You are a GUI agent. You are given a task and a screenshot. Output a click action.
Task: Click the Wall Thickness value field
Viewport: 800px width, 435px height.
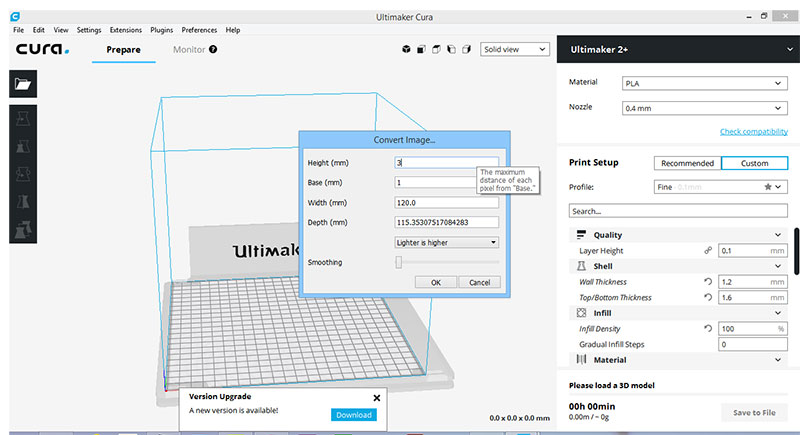coord(753,282)
